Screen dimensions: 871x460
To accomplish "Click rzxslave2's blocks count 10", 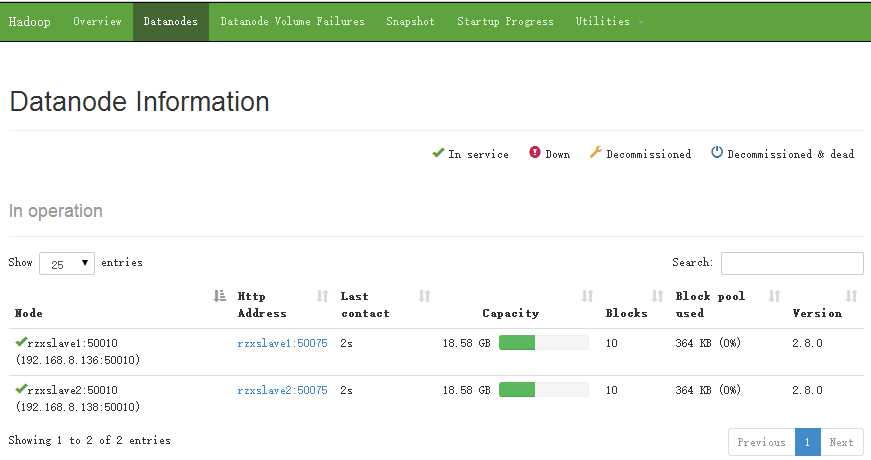I will tap(611, 391).
